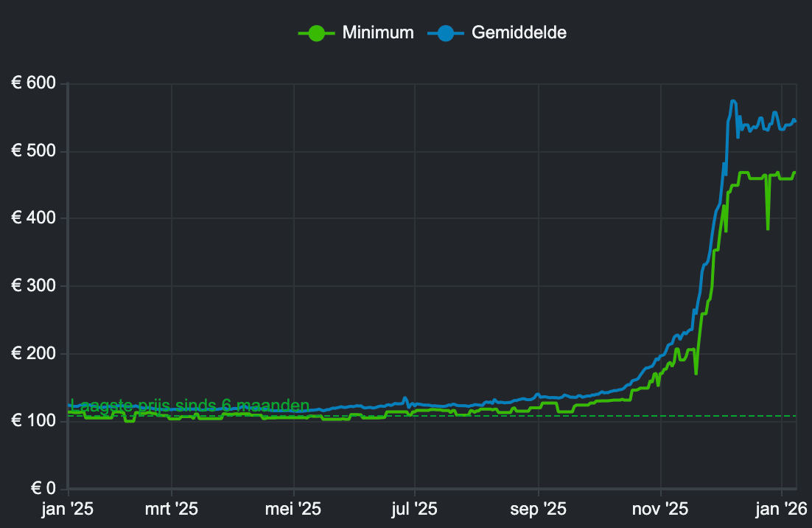Select the € 400 y-axis label
Screen dimensions: 812x528
[x=34, y=219]
